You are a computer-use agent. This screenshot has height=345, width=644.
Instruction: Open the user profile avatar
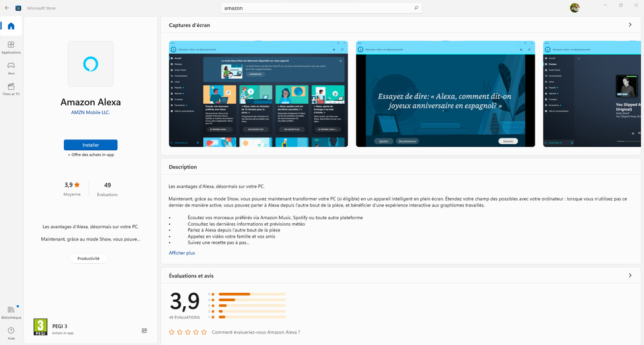[x=574, y=8]
